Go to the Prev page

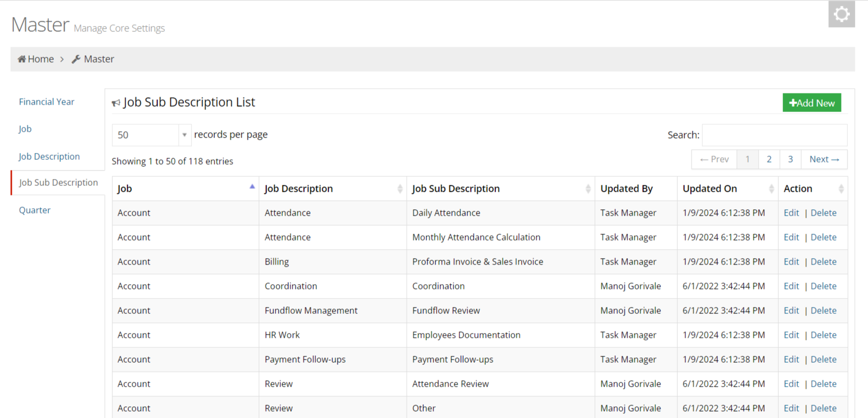[x=714, y=159]
